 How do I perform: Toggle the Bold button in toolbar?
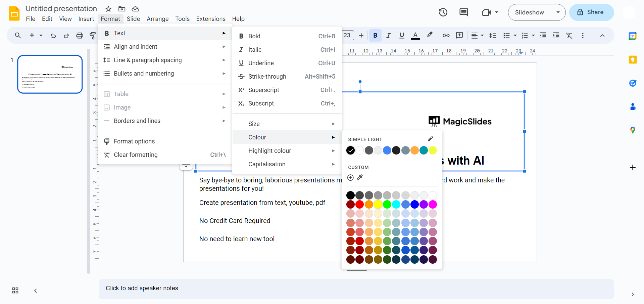375,36
